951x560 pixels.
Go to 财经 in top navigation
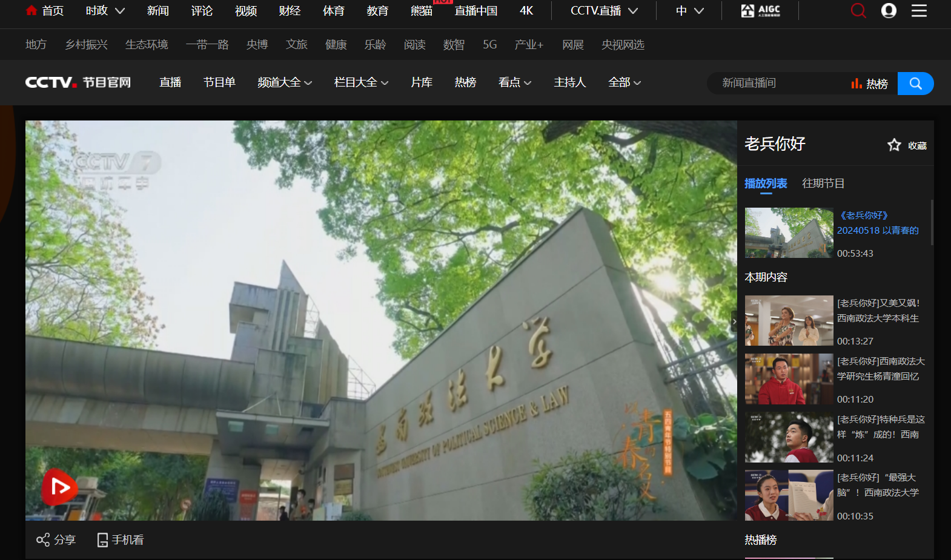290,11
